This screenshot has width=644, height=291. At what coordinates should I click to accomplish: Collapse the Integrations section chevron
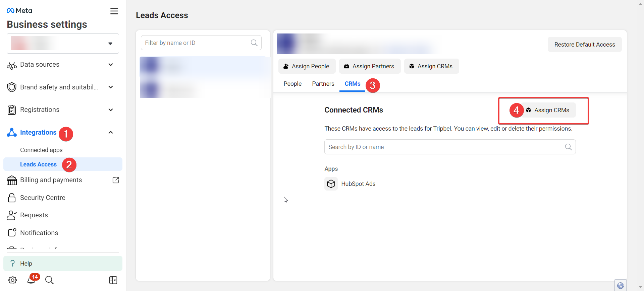coord(110,133)
